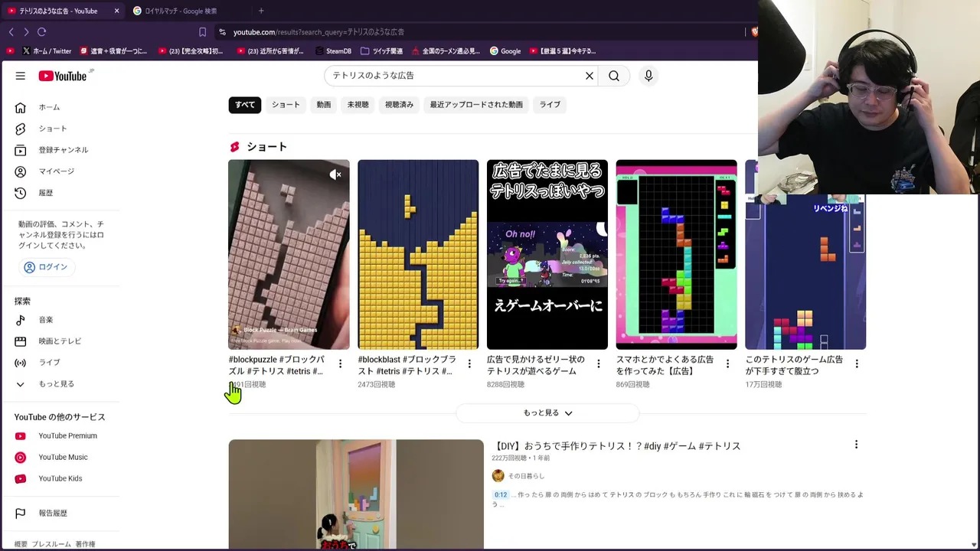Click the ログイン sign-in button
The image size is (980, 551).
coord(46,267)
